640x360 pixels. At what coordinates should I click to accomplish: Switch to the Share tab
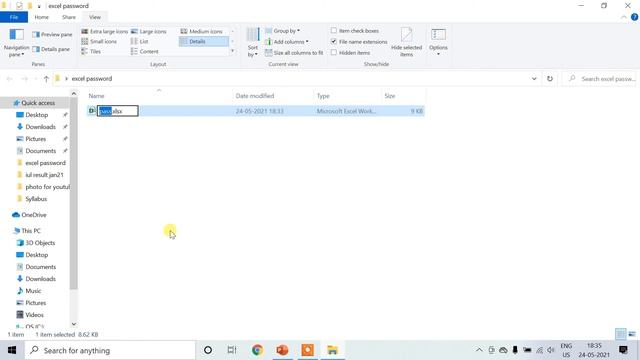tap(69, 17)
